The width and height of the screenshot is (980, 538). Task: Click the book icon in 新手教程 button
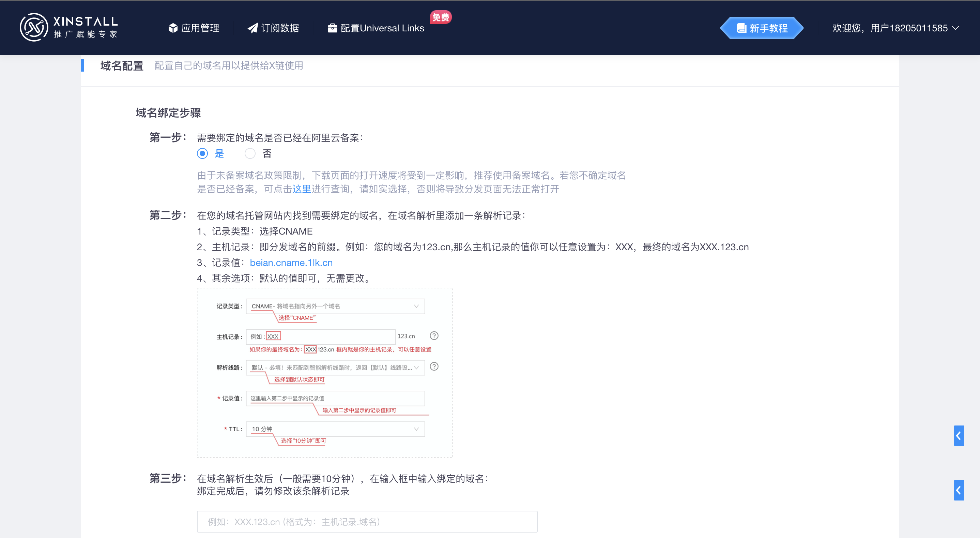coord(741,28)
